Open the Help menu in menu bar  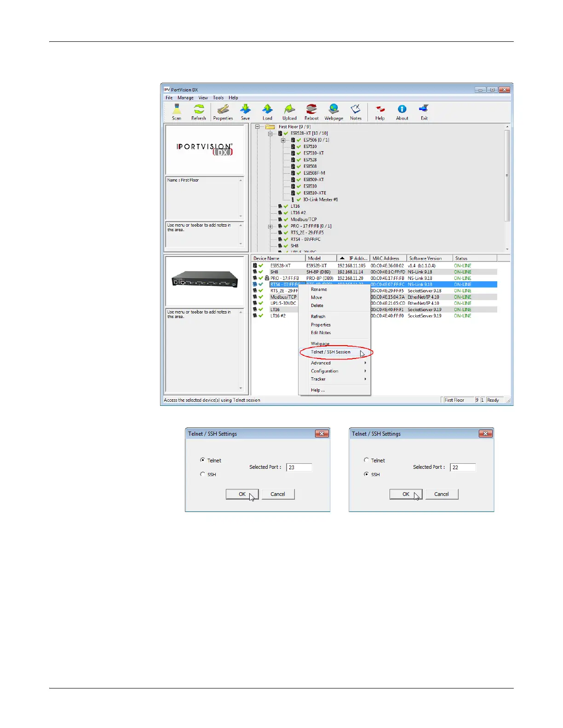234,97
